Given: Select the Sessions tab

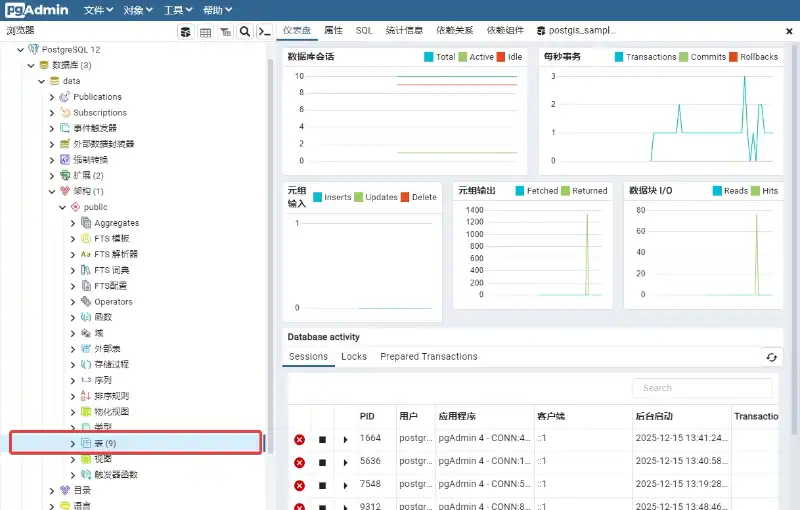Looking at the screenshot, I should tap(308, 356).
